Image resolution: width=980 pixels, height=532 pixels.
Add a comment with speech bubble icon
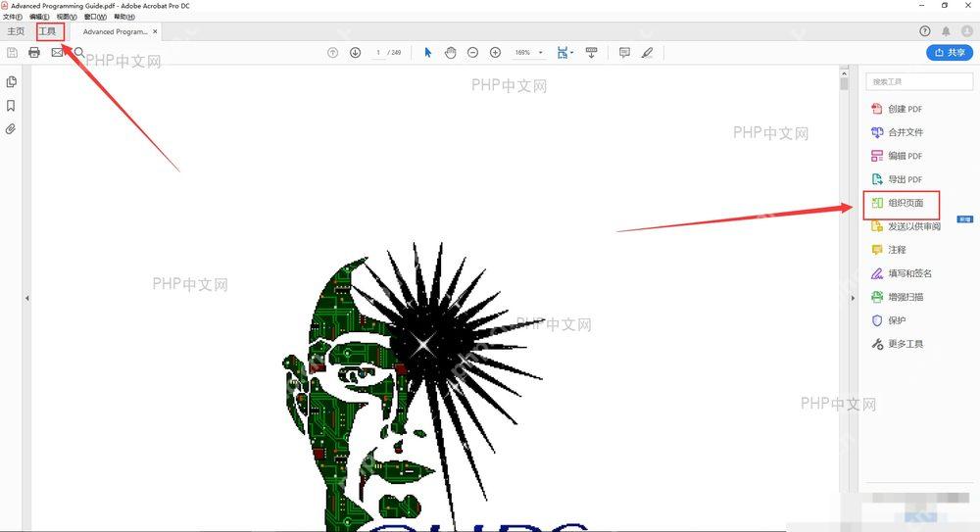624,53
